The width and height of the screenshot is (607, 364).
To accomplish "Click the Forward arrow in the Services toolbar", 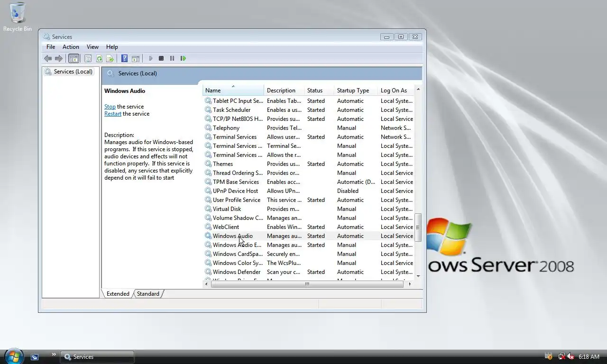I will point(59,58).
